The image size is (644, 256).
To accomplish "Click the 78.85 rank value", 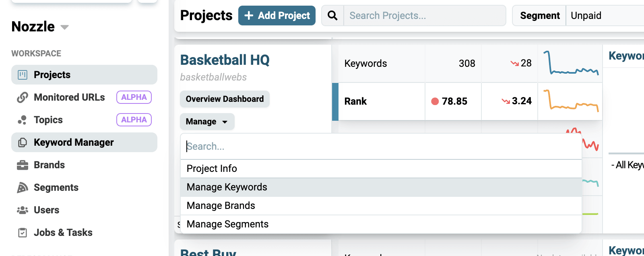I will [x=454, y=101].
